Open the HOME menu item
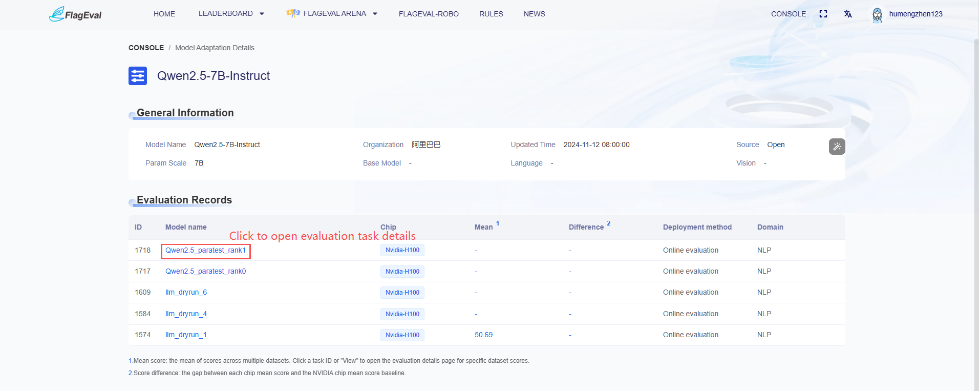The image size is (980, 391). coord(164,14)
